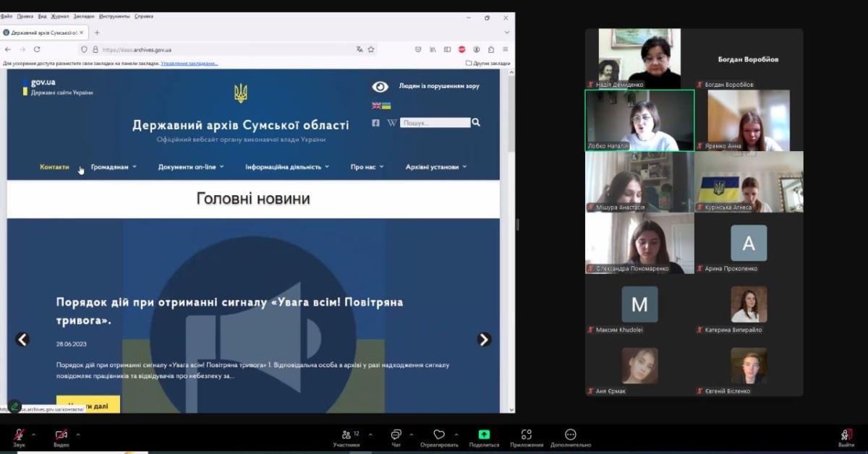868x454 pixels.
Task: Unmute microphone with the Звук button
Action: [19, 434]
